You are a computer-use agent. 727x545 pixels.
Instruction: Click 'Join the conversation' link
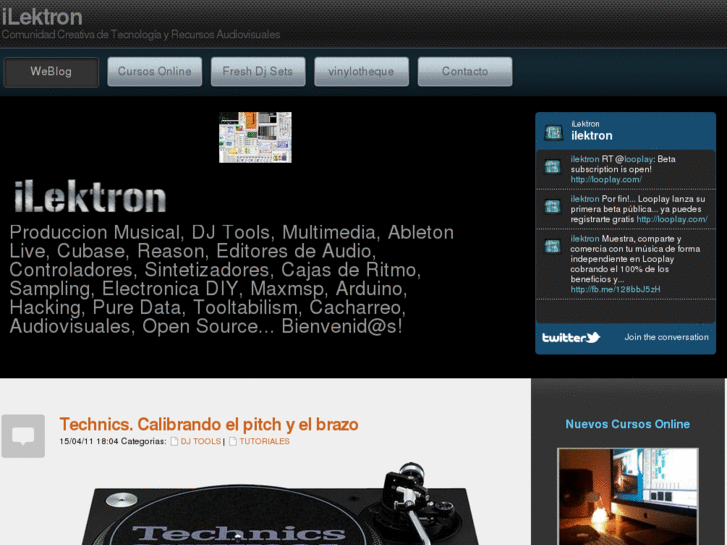click(666, 337)
